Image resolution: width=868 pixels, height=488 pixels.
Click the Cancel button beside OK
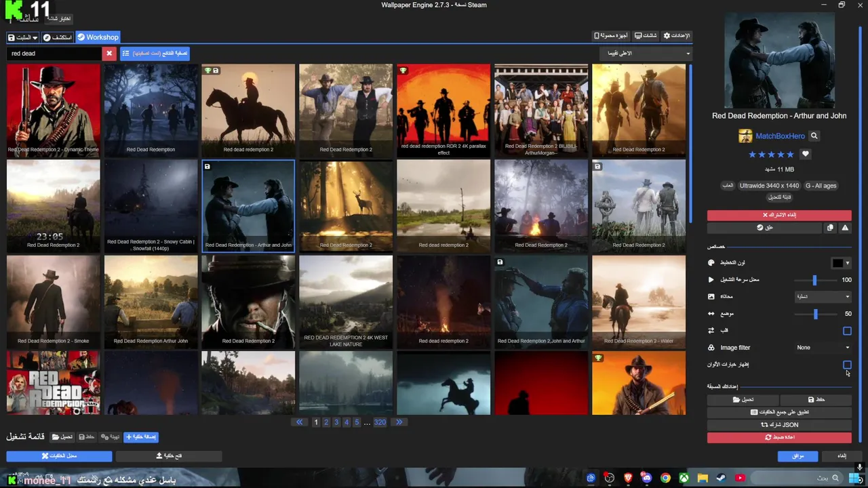pos(842,456)
